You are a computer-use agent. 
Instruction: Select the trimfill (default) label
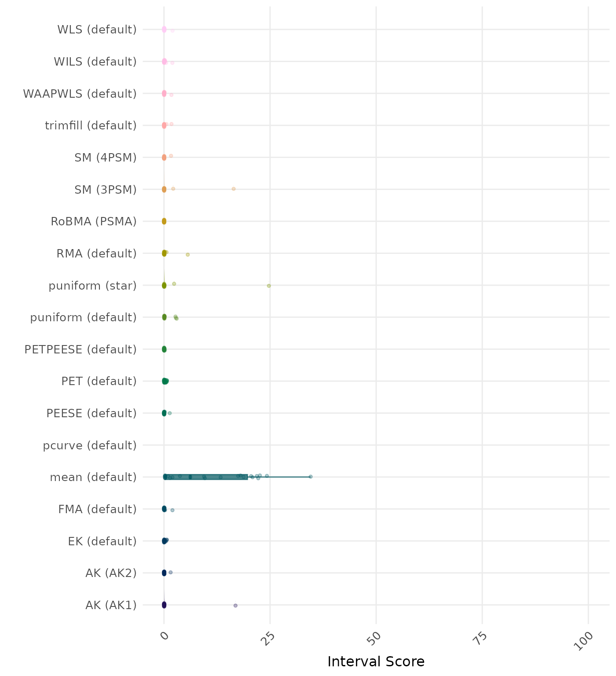91,125
